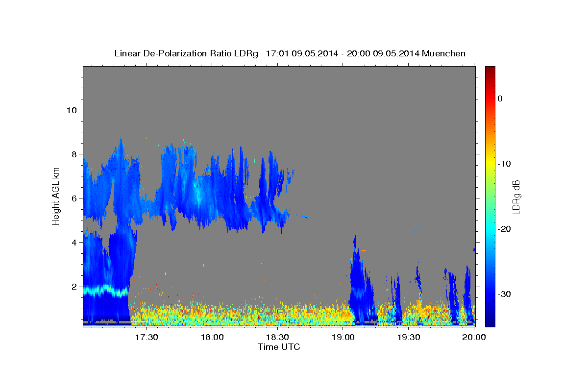The image size is (588, 392).
Task: Click the height axis label '6'
Action: tap(73, 198)
